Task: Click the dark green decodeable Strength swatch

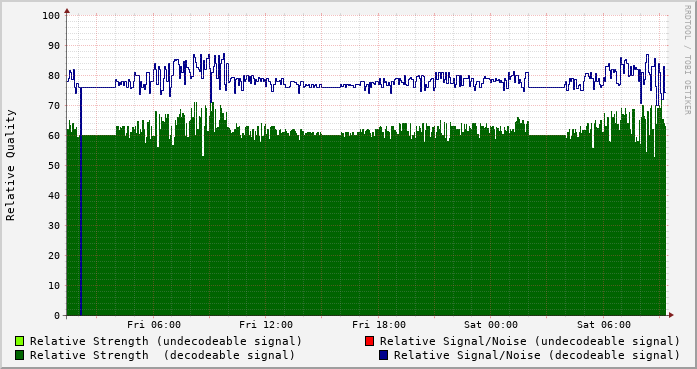Action: pos(20,355)
